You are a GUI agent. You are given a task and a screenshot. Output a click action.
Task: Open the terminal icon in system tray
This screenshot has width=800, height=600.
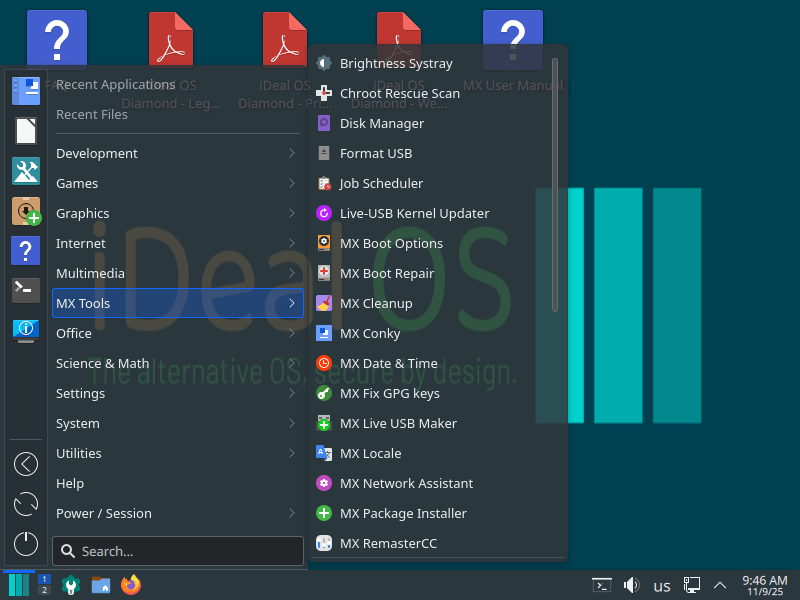click(x=601, y=585)
